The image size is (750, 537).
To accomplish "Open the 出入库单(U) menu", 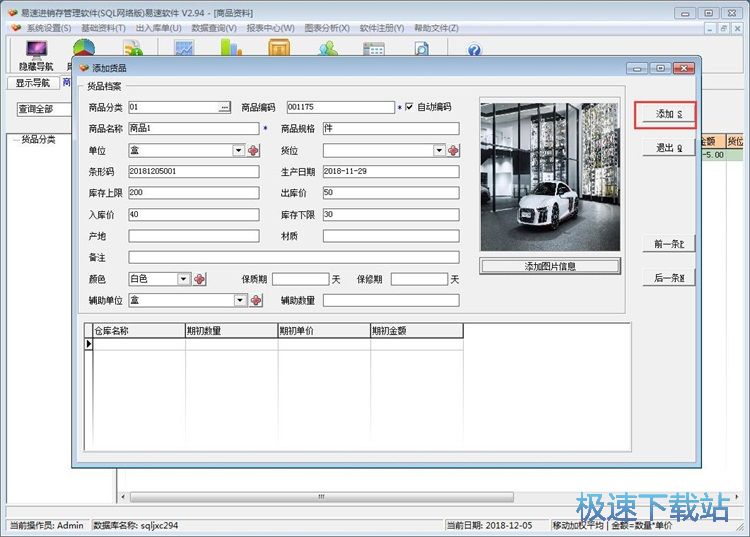I will click(158, 28).
